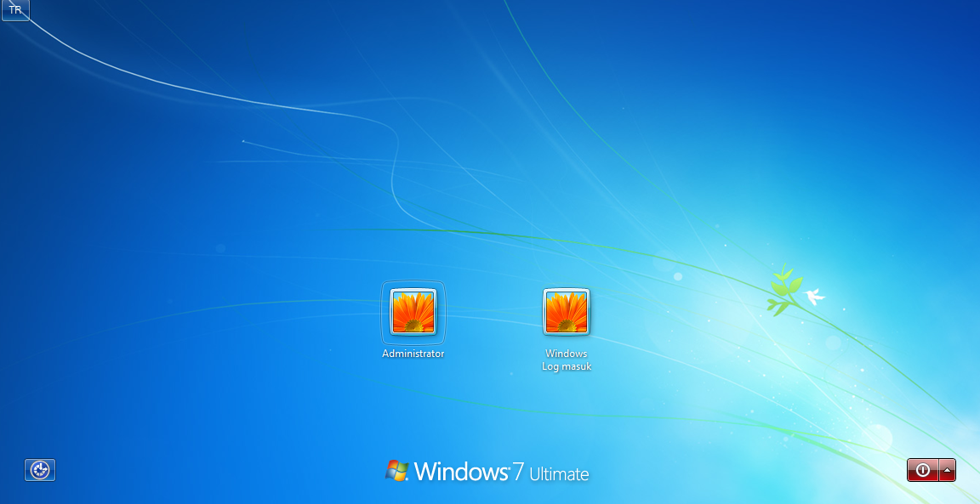Open the TR keyboard language selector
Screen dimensions: 980x504
pos(15,10)
